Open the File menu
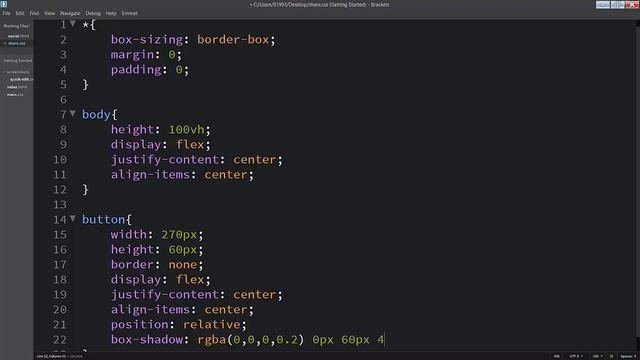 click(x=7, y=13)
